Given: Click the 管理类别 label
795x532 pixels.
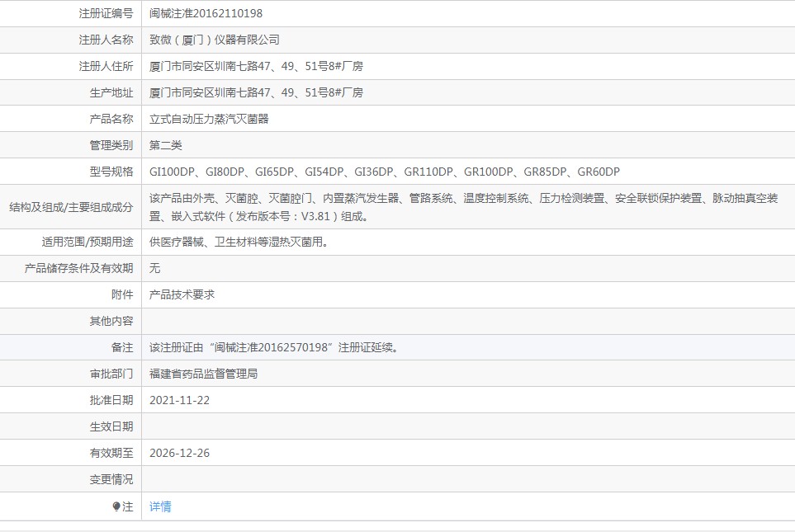Looking at the screenshot, I should (111, 145).
